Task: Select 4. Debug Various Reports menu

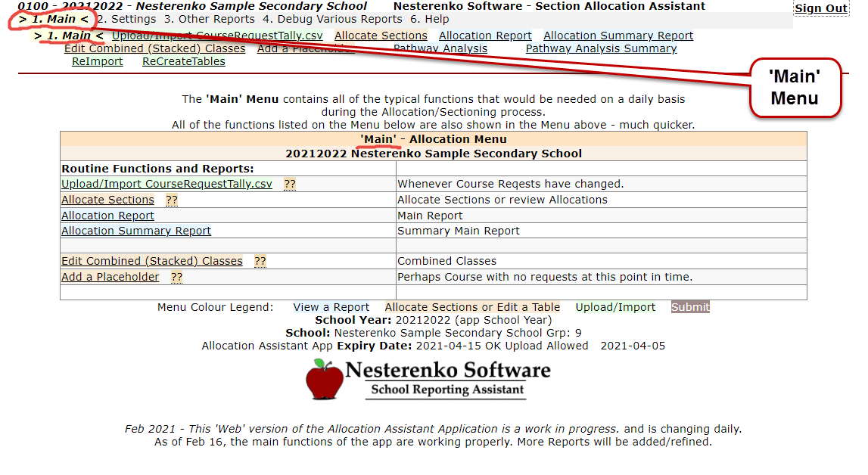Action: coord(332,19)
